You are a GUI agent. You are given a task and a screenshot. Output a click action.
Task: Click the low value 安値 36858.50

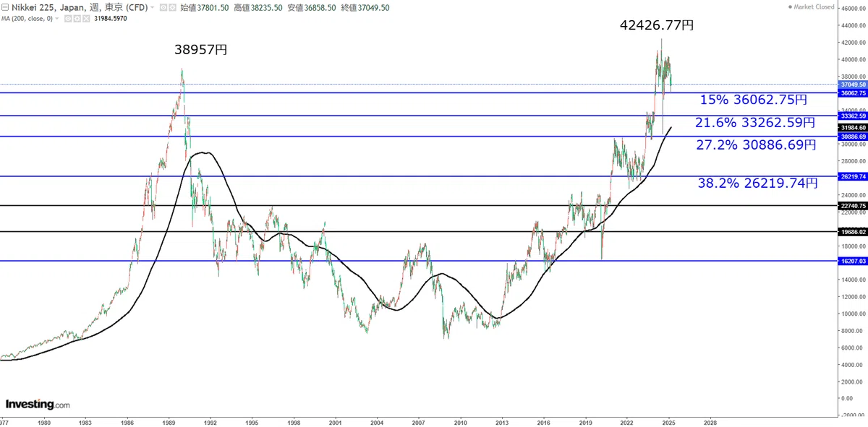(x=311, y=7)
